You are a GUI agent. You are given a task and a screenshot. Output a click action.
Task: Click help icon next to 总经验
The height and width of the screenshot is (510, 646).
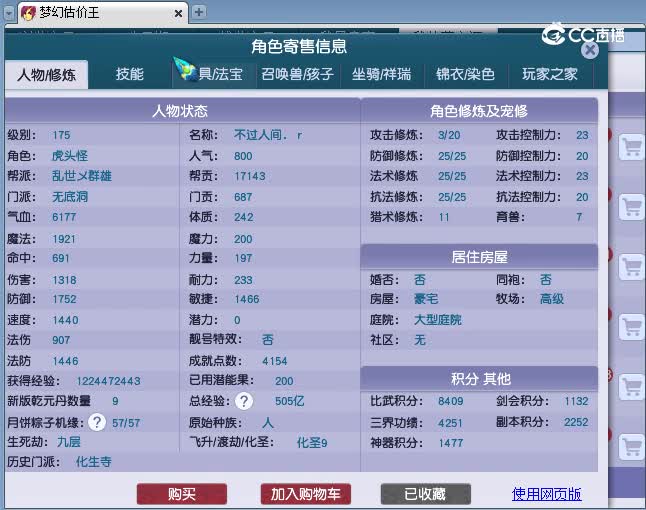tap(244, 401)
